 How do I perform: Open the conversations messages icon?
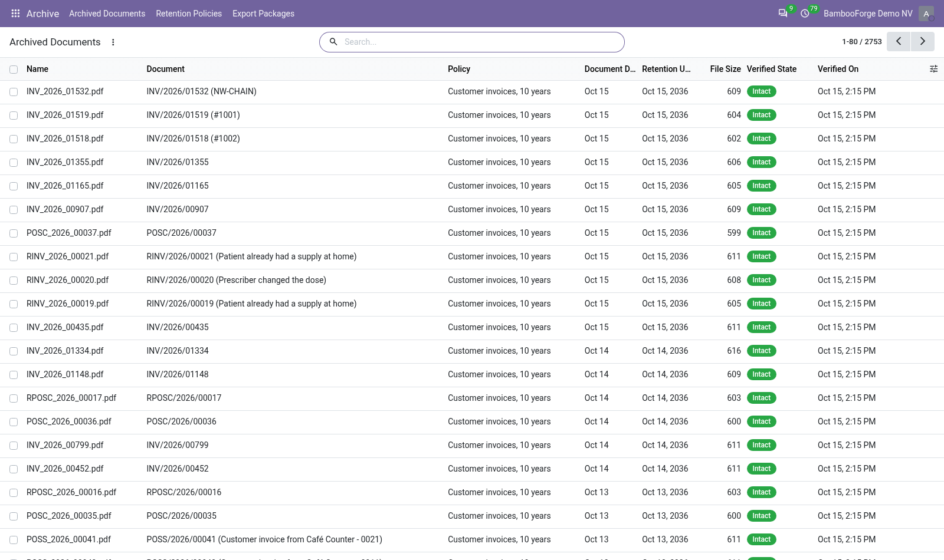pos(783,13)
